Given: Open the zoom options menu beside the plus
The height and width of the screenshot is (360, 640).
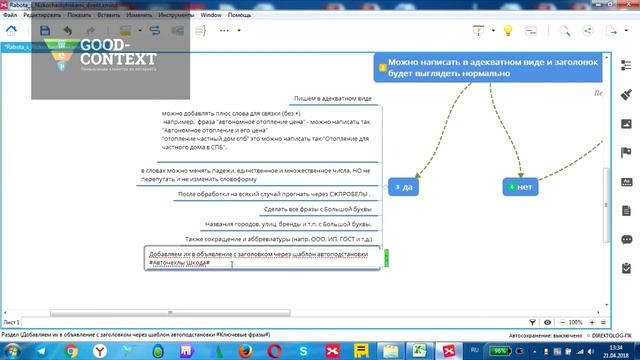Looking at the screenshot, I should pos(603,322).
